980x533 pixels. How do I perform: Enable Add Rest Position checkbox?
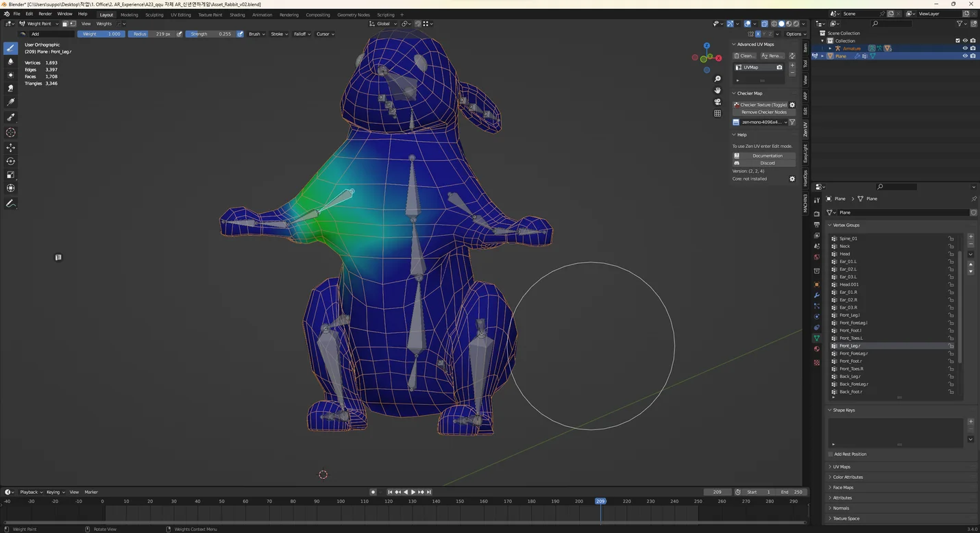click(831, 454)
